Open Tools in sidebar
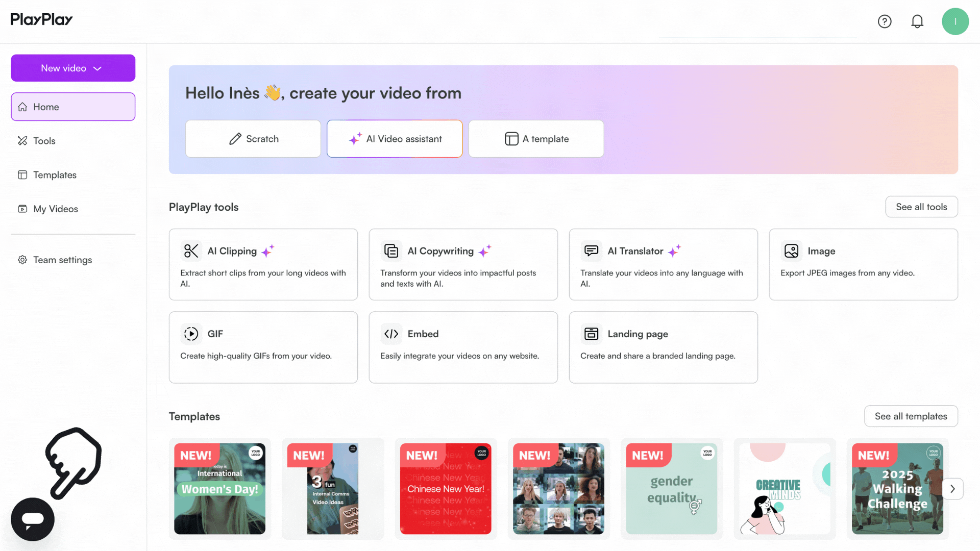This screenshot has width=980, height=551. [73, 141]
